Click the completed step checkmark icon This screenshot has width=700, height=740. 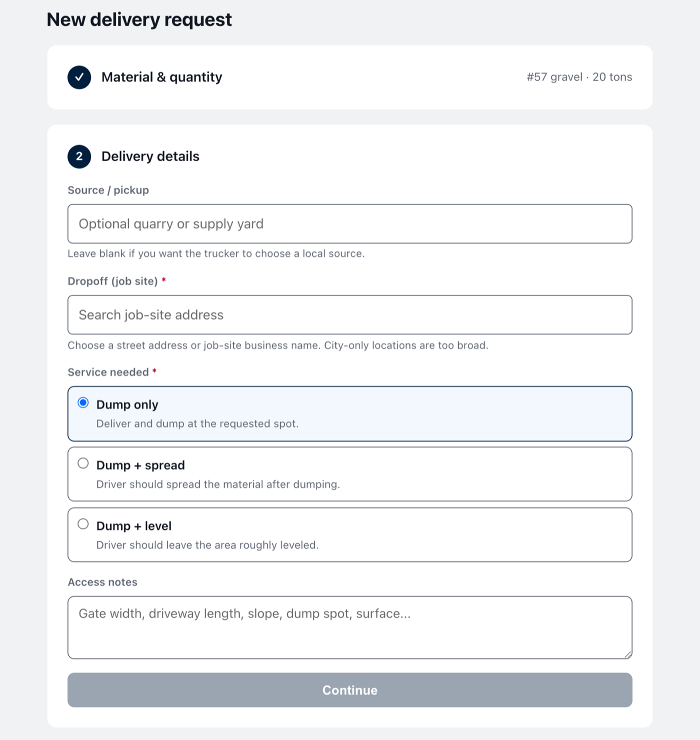click(79, 77)
